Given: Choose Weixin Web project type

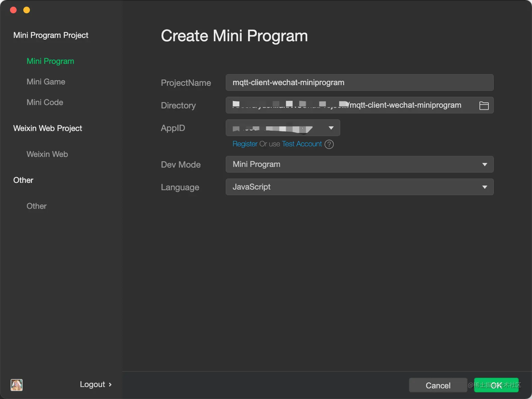Looking at the screenshot, I should coord(47,154).
